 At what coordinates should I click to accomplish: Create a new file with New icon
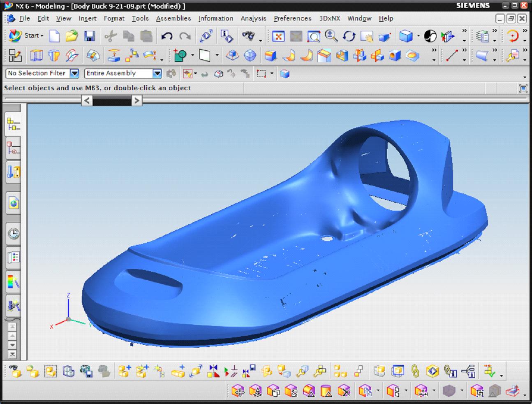pos(54,36)
